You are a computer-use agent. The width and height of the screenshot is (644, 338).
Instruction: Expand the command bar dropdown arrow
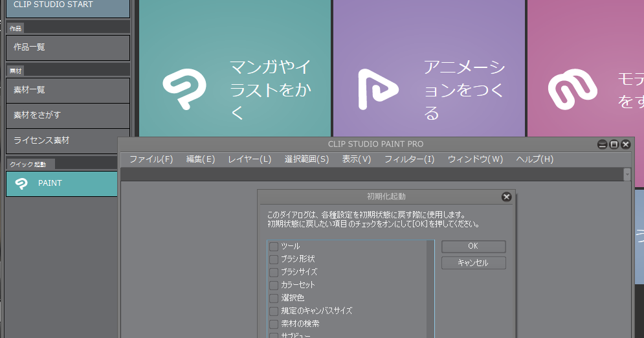[x=627, y=174]
